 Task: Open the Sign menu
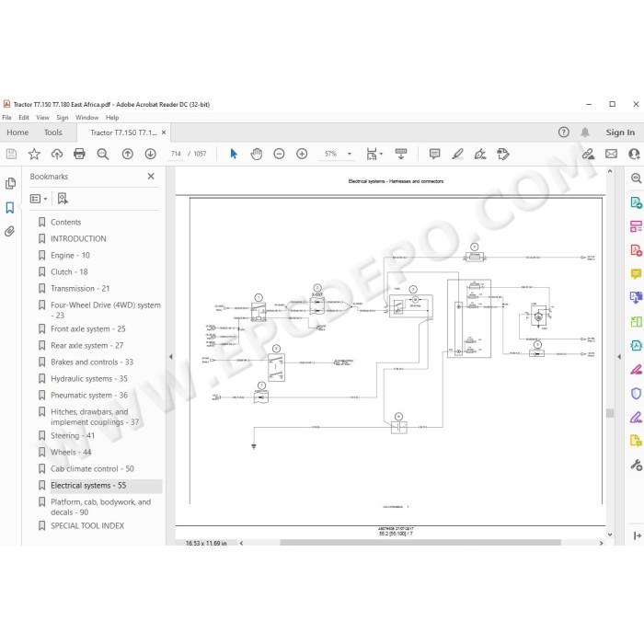pyautogui.click(x=63, y=118)
